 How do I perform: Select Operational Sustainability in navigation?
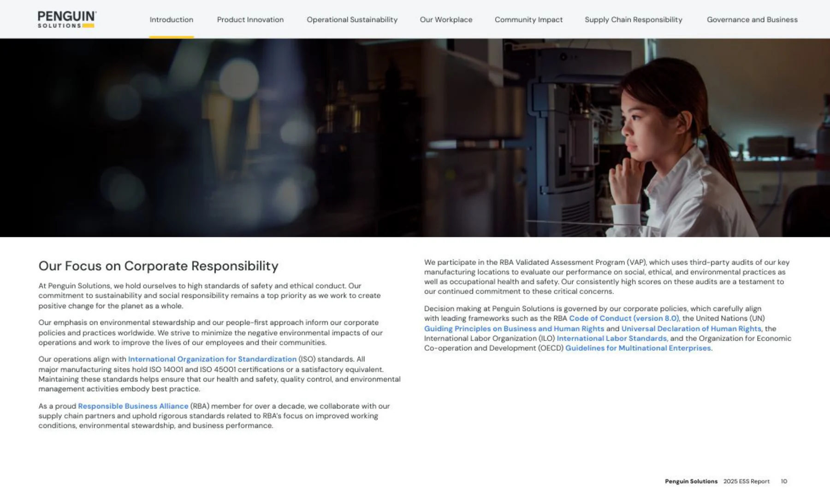[352, 20]
